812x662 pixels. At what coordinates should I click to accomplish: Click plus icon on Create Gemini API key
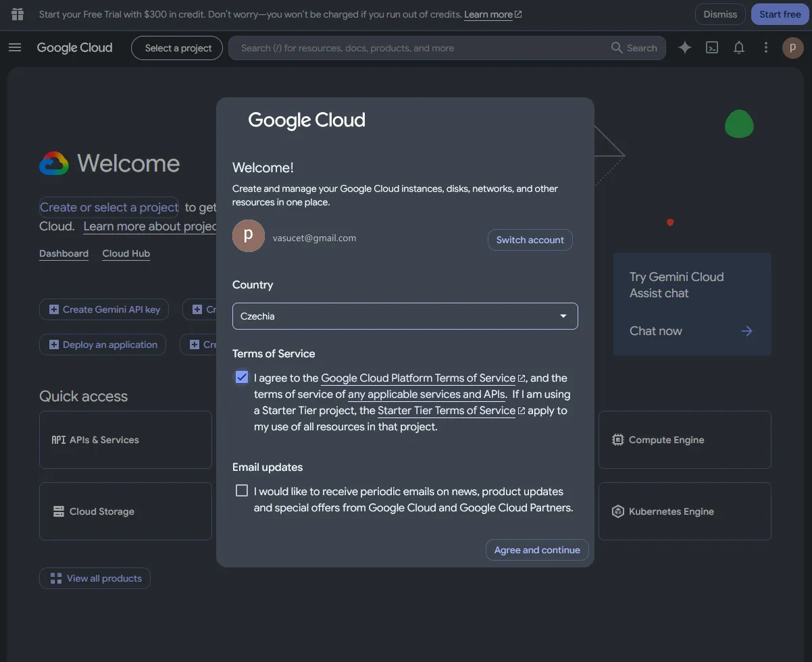(53, 309)
